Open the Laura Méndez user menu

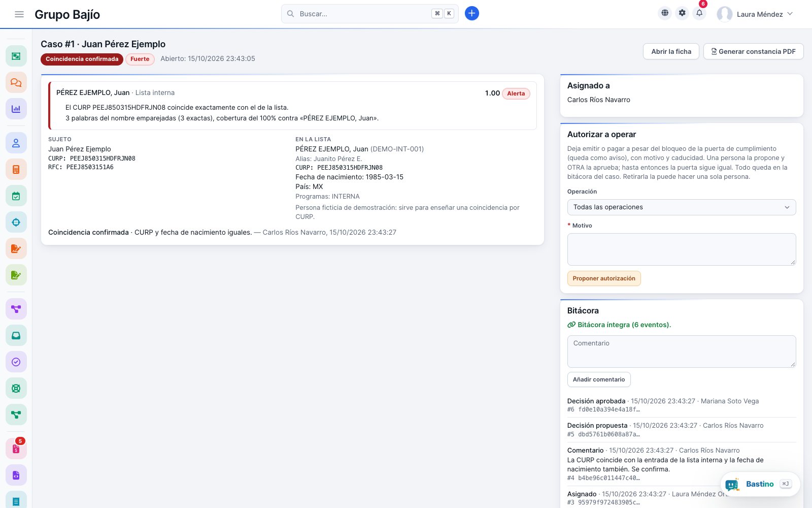pyautogui.click(x=755, y=14)
